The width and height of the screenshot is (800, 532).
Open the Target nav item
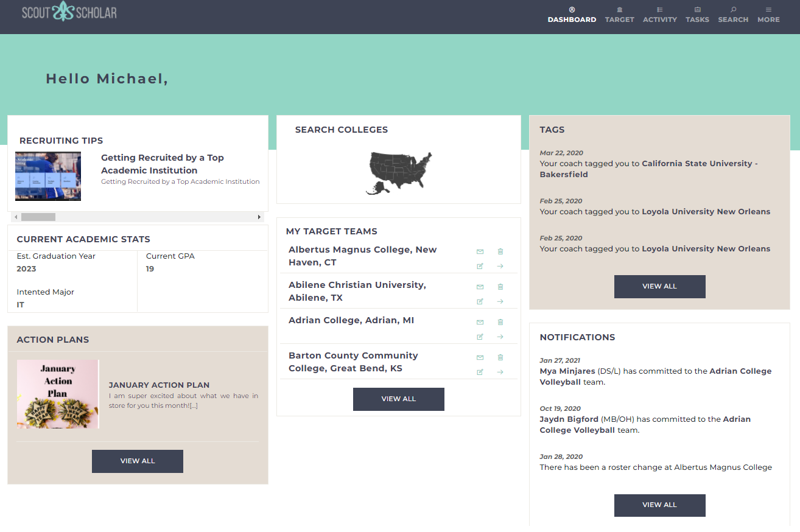620,15
